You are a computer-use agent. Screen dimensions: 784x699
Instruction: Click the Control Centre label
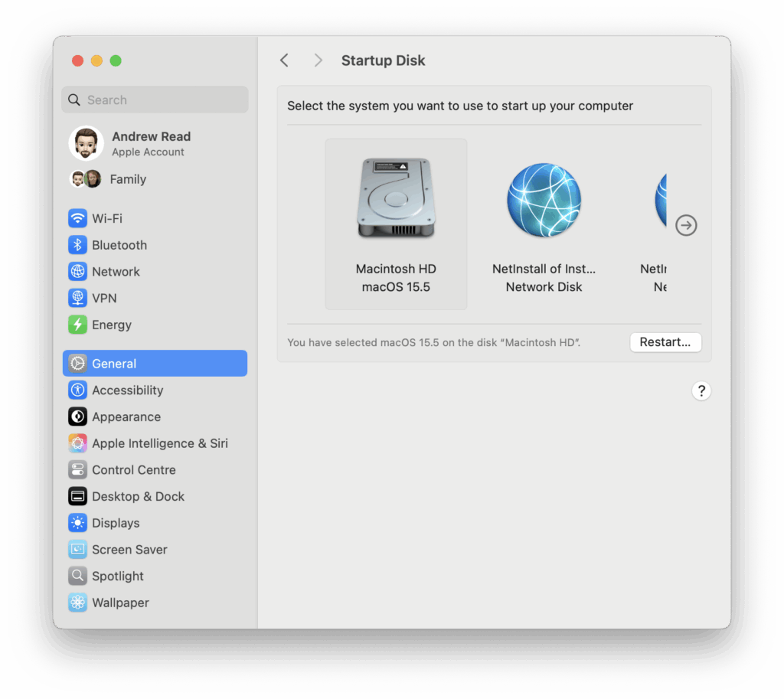click(x=134, y=470)
